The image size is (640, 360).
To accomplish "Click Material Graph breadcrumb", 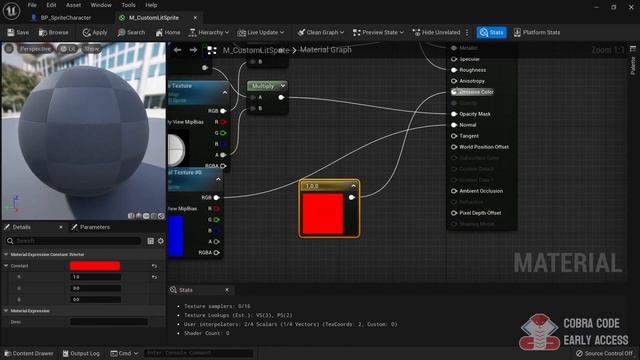I will (x=325, y=50).
